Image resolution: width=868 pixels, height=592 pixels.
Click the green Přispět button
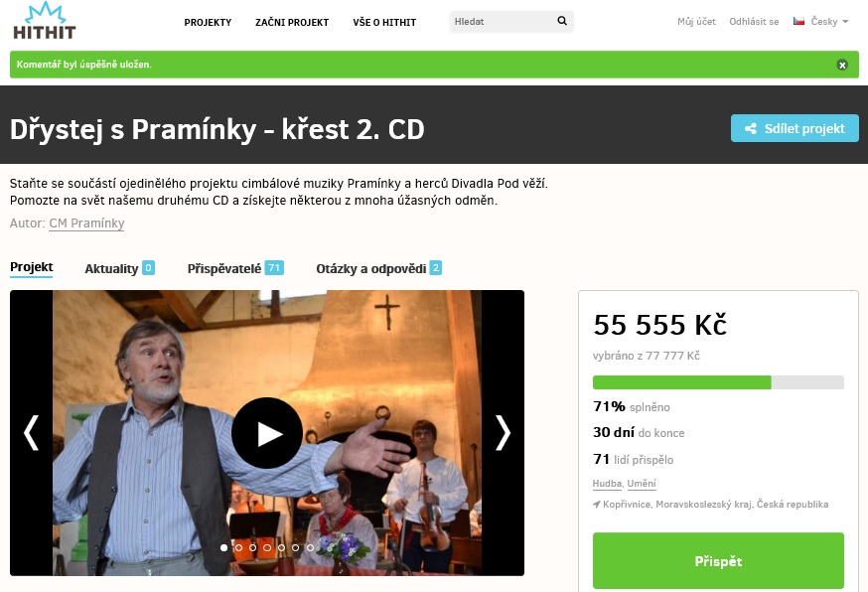pyautogui.click(x=718, y=561)
